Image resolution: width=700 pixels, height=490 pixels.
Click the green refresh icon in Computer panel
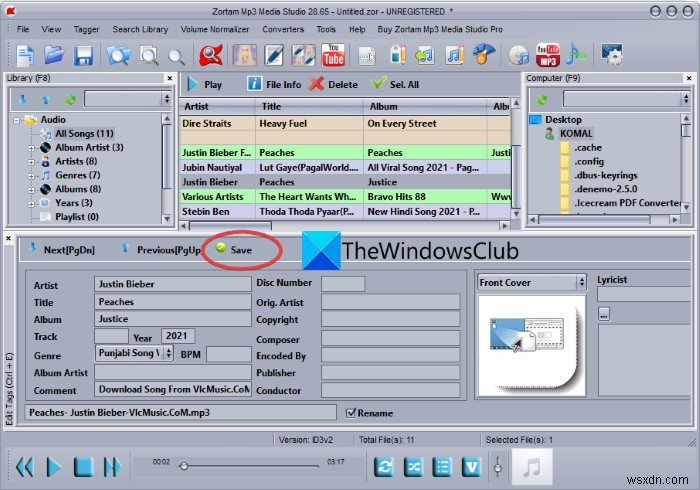(542, 99)
